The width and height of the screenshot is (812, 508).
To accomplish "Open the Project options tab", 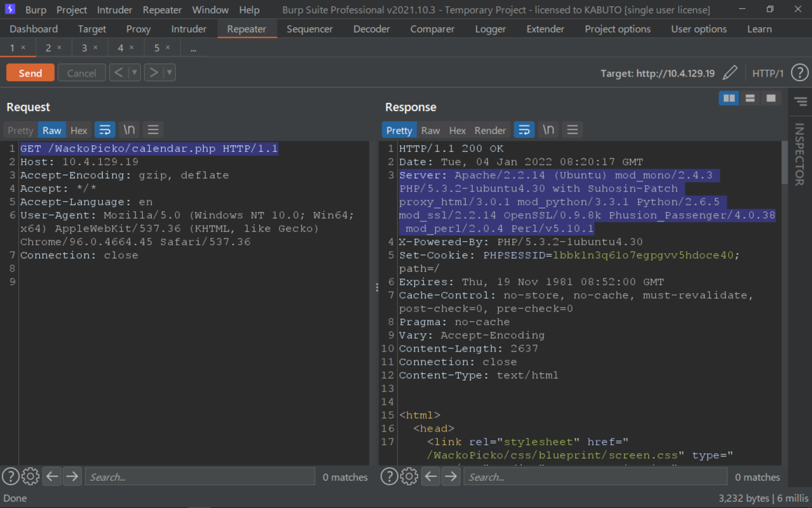I will (618, 29).
